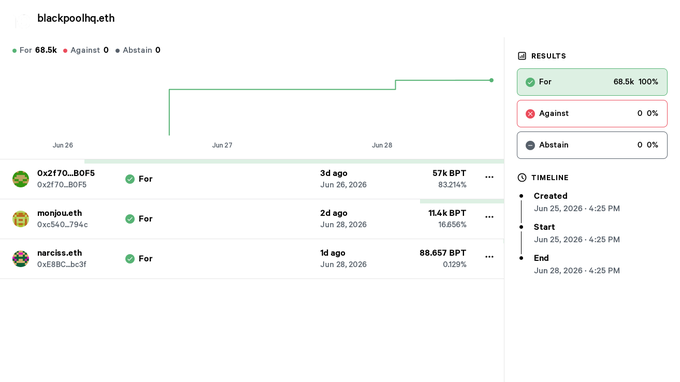Click the Jun 28 chart axis label
This screenshot has height=382, width=680.
click(382, 145)
